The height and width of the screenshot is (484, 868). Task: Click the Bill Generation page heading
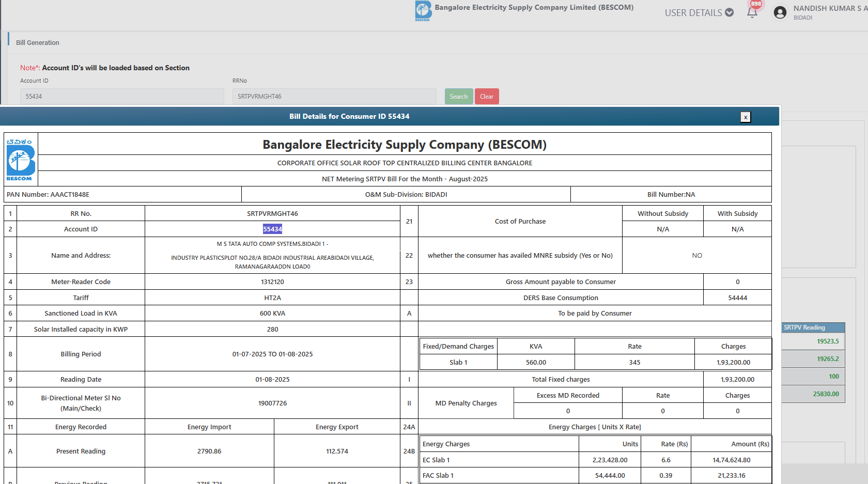(38, 43)
